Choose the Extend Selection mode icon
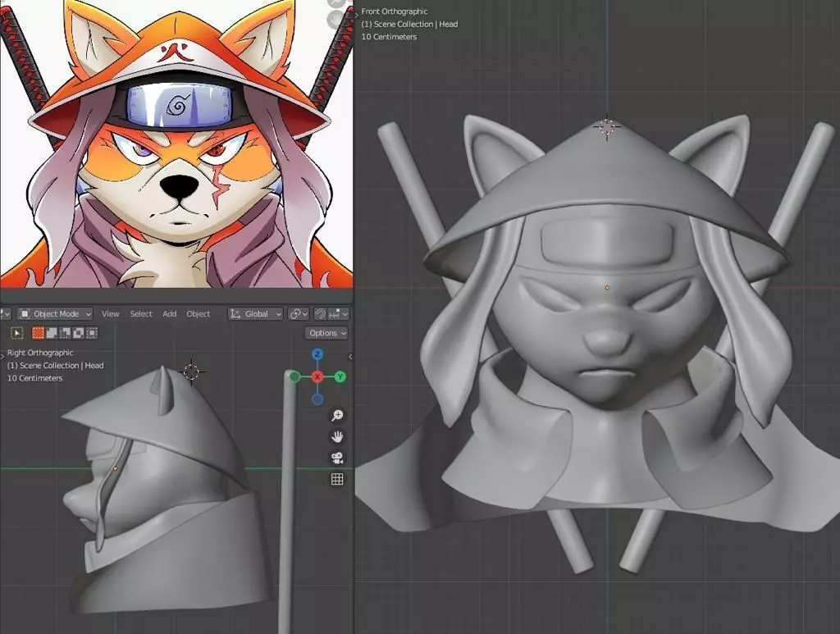This screenshot has height=634, width=840. point(52,333)
